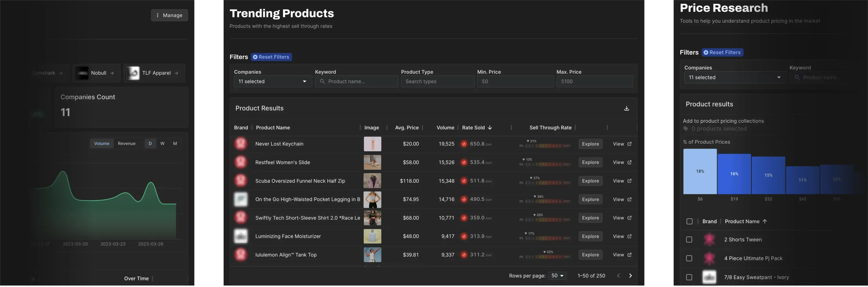
Task: Click brand logo for 2 Shorts Tween
Action: pyautogui.click(x=709, y=240)
